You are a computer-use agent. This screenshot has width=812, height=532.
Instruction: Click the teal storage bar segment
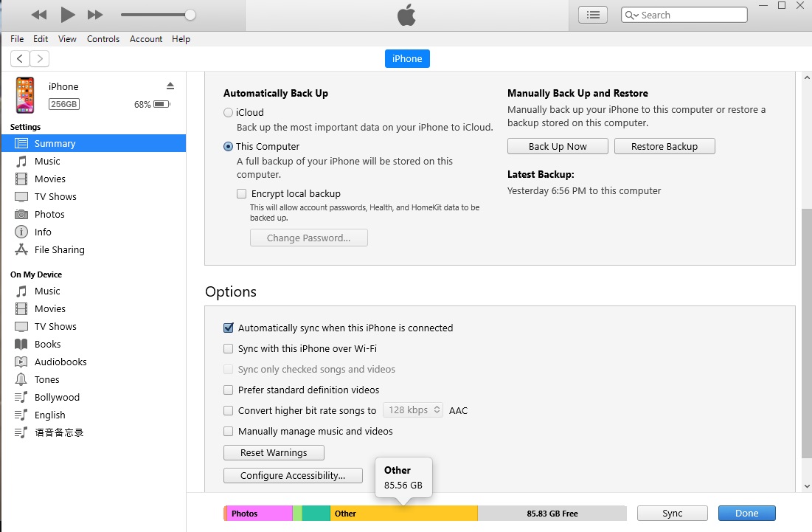coord(316,514)
